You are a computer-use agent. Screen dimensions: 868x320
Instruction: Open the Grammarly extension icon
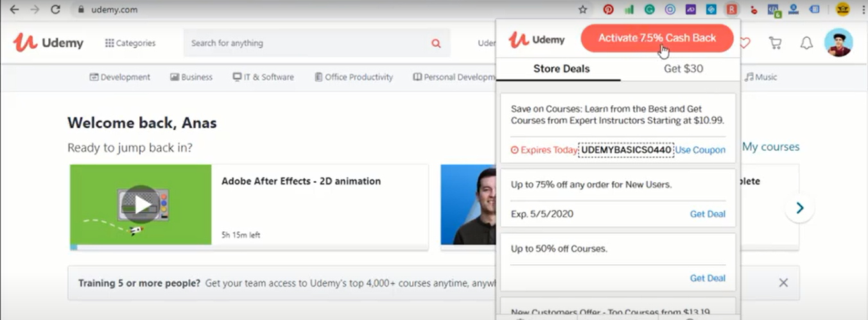tap(650, 10)
